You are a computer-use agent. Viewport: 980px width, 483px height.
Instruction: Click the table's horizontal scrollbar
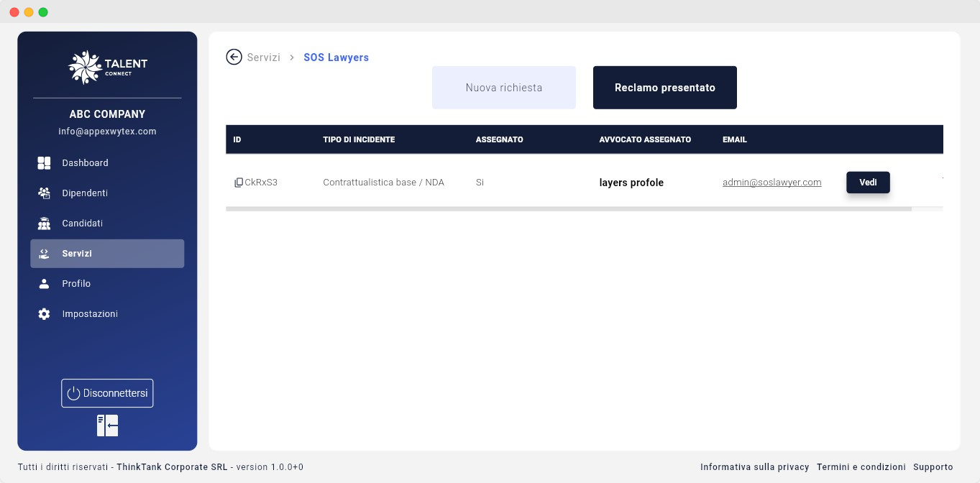click(568, 209)
